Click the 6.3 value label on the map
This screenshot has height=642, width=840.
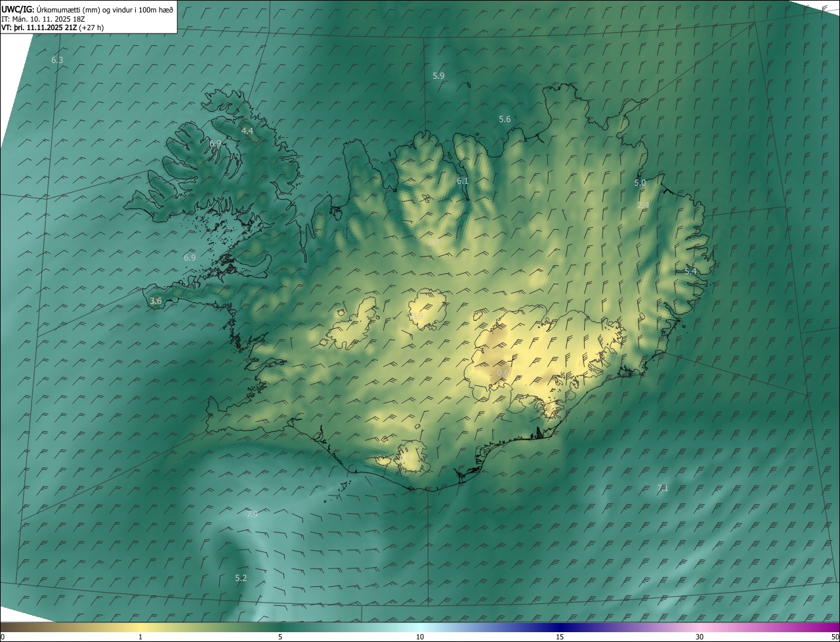tap(57, 60)
